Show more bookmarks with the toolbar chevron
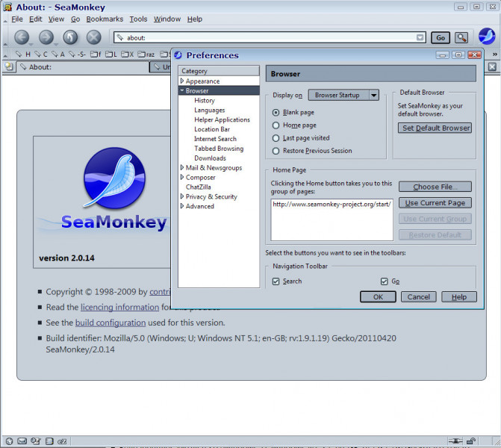501x448 pixels. (494, 55)
